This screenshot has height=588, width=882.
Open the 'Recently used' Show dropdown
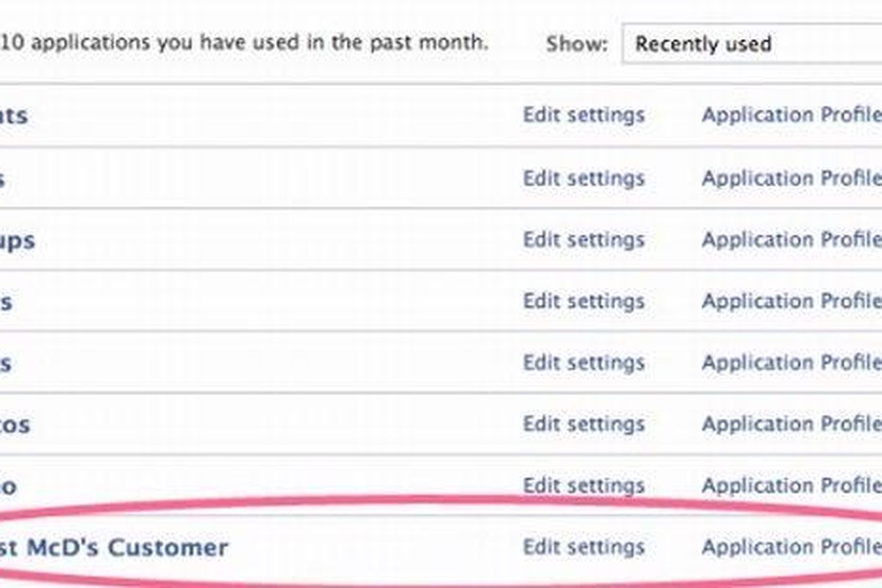pos(750,44)
